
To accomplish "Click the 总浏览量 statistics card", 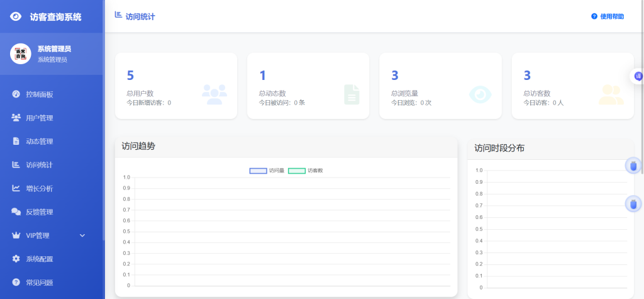I will click(440, 86).
